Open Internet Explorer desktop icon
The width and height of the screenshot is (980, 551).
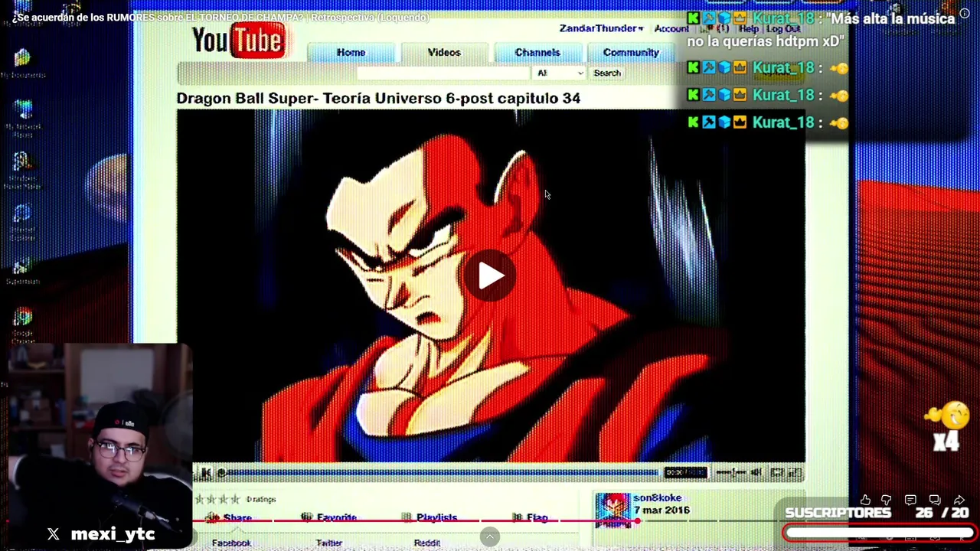click(22, 222)
